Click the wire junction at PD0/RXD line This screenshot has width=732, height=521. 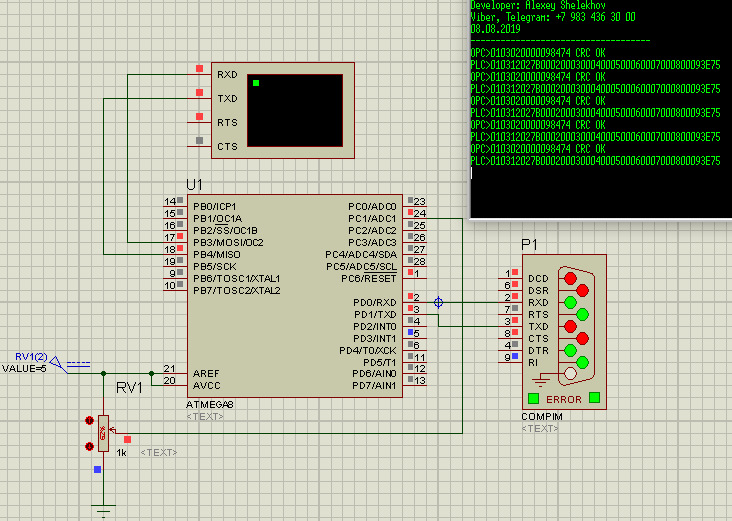click(x=439, y=302)
